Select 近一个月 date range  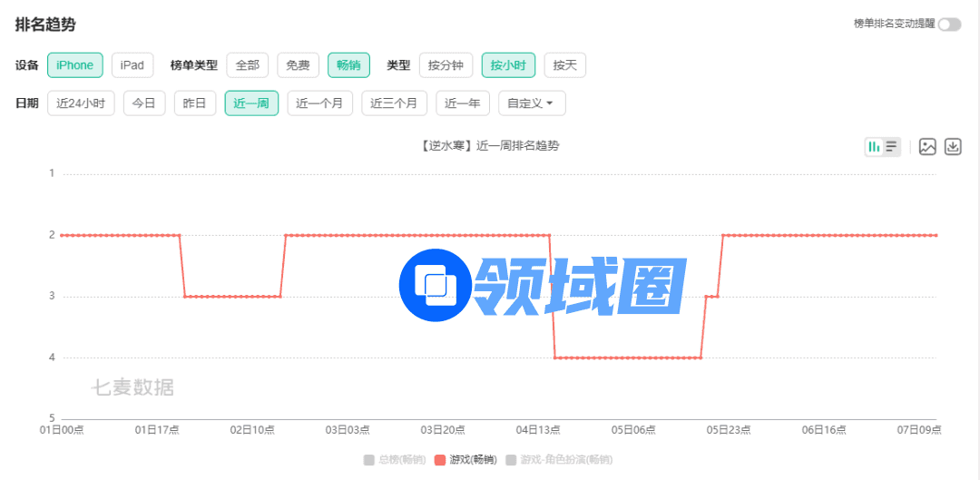[320, 103]
